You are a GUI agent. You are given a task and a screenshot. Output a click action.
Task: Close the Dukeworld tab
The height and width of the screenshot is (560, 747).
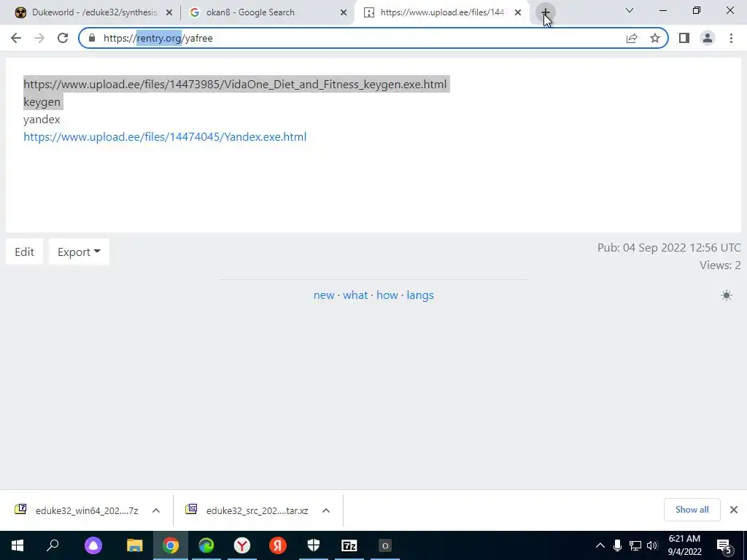click(x=169, y=12)
